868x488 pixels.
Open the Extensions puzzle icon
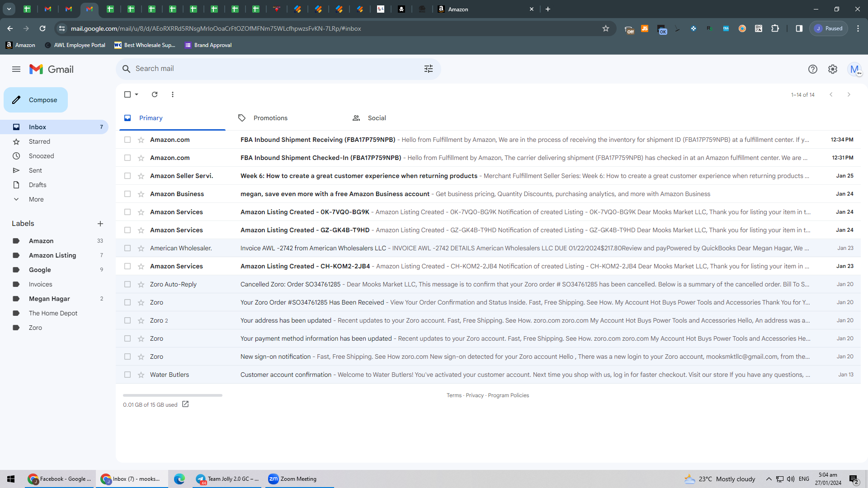(x=775, y=28)
